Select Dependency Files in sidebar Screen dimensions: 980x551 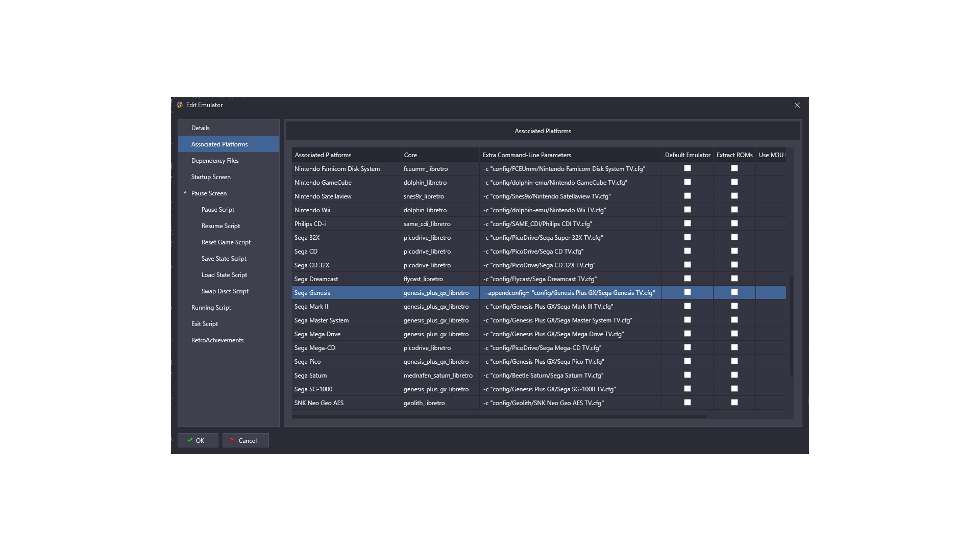click(215, 161)
